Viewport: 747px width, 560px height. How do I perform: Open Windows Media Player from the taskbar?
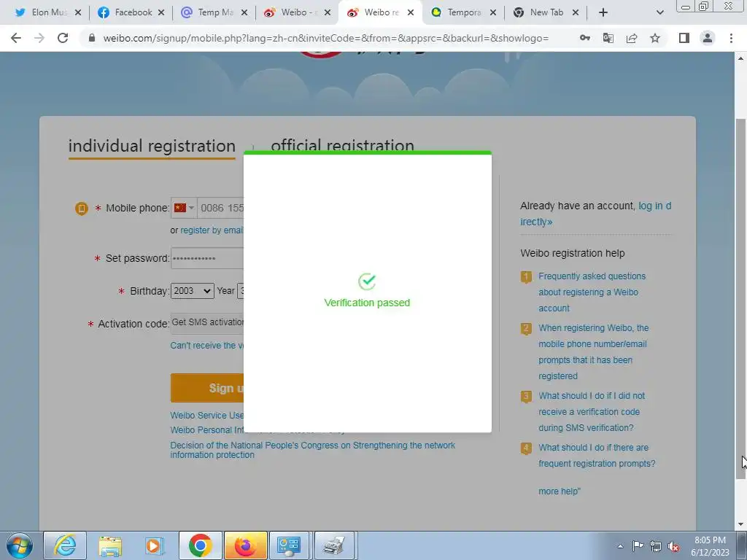point(155,545)
